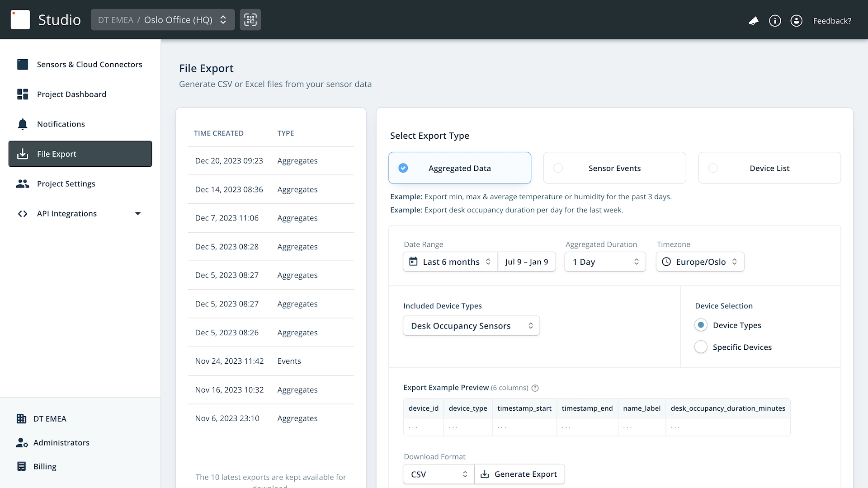
Task: Go to the Project Dashboard page
Action: [x=71, y=94]
